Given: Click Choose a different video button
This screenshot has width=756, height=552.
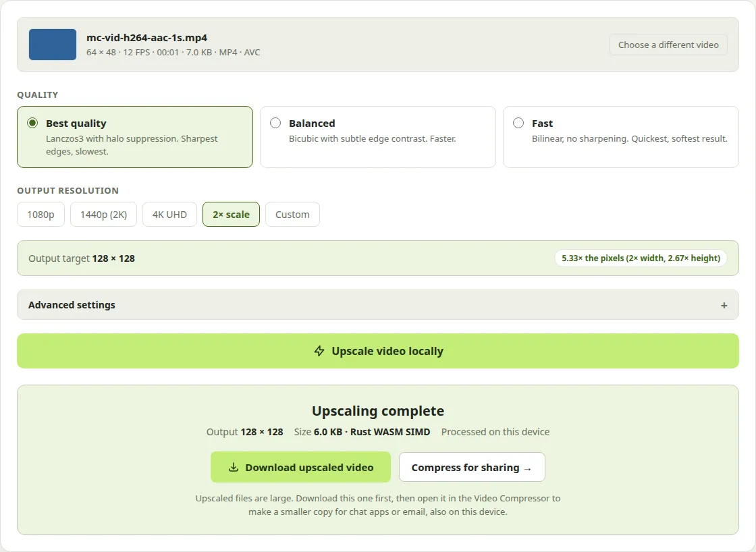Looking at the screenshot, I should coord(668,45).
